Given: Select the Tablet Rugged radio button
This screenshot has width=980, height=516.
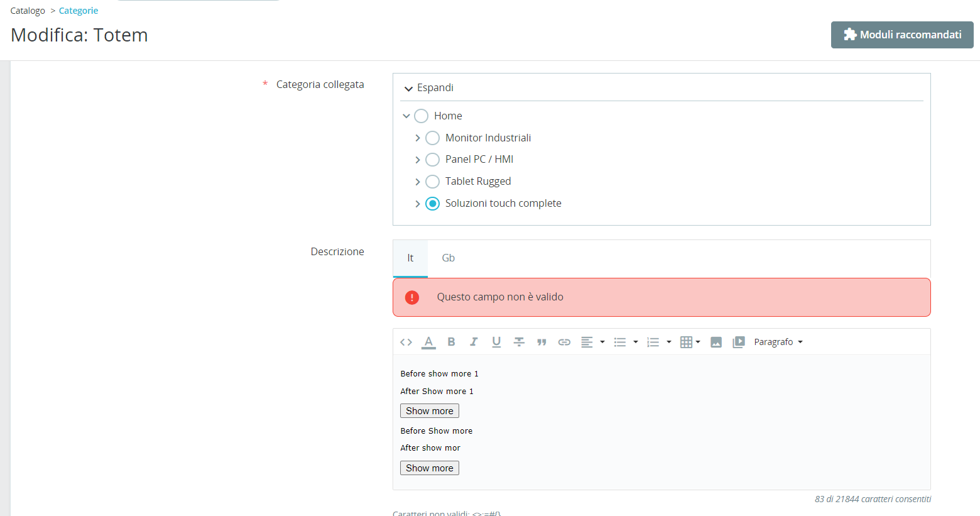Looking at the screenshot, I should tap(432, 182).
